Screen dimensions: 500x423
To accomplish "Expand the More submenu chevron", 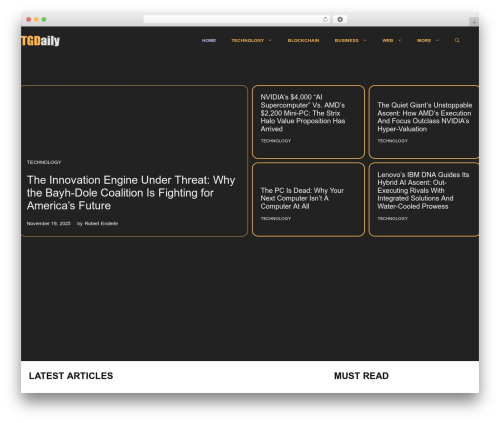I will pyautogui.click(x=437, y=40).
